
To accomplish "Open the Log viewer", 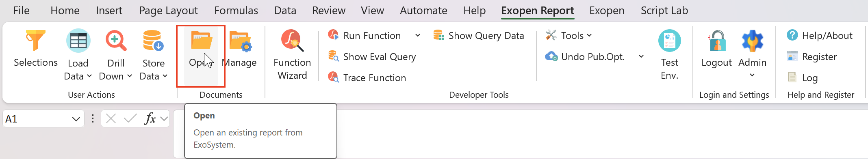I will coord(803,78).
